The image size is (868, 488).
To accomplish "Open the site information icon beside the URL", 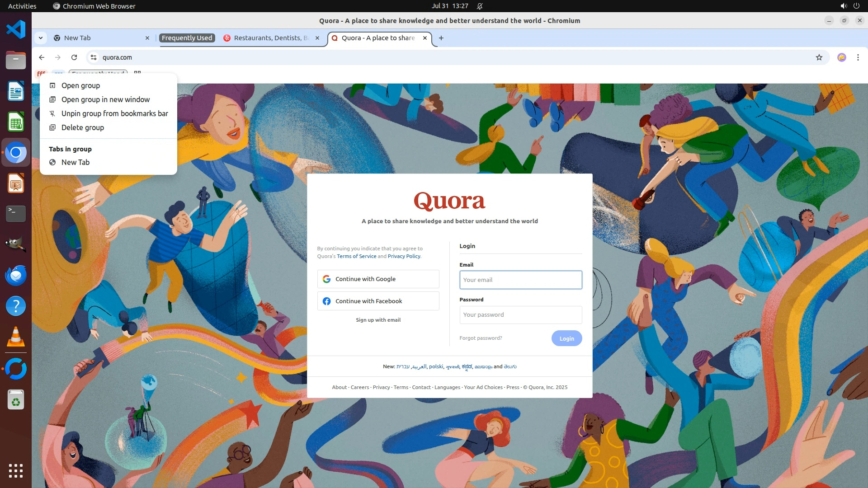I will pyautogui.click(x=94, y=57).
